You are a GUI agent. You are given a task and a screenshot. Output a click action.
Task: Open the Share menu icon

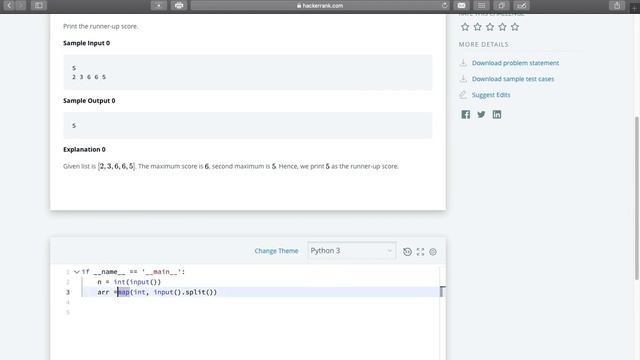pos(617,5)
